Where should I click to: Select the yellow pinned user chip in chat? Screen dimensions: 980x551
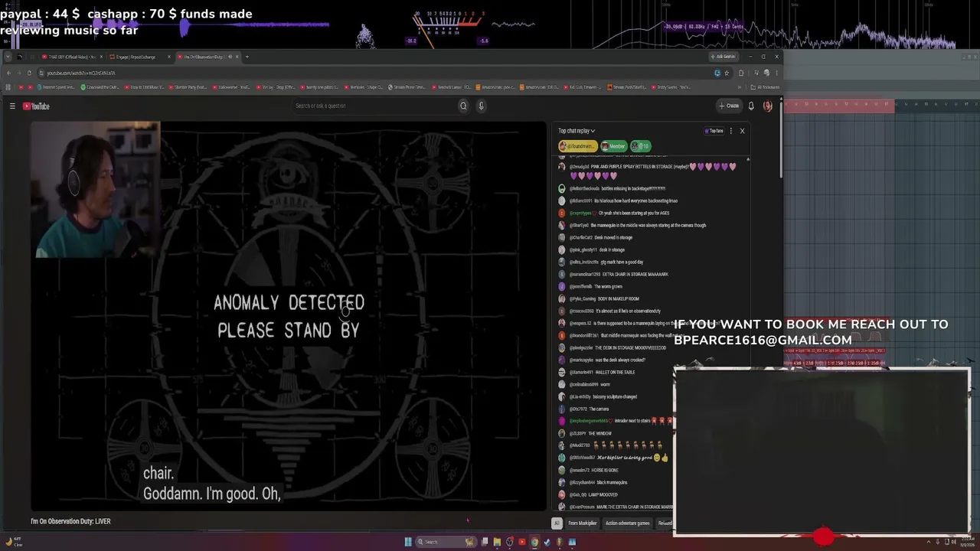577,146
